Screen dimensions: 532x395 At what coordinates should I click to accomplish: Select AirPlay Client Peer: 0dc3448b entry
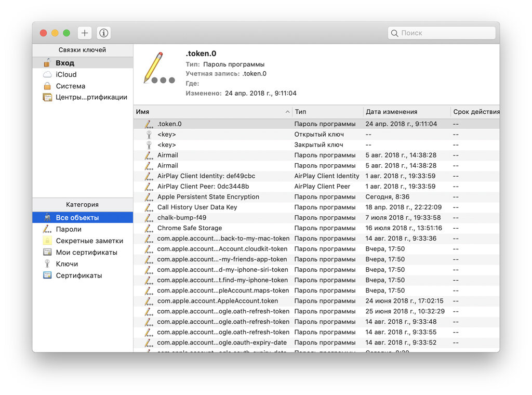coord(316,186)
